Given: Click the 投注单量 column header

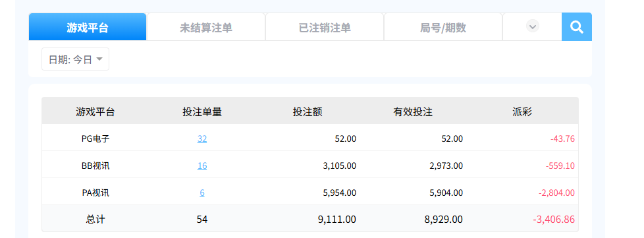Looking at the screenshot, I should [x=202, y=112].
